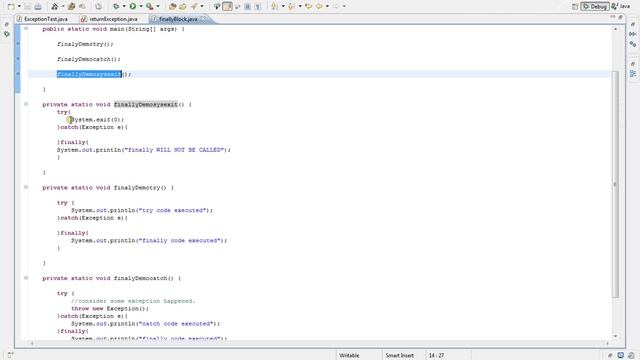Viewport: 640px width, 360px height.
Task: Close the finallyBlock.java tab
Action: click(x=203, y=19)
